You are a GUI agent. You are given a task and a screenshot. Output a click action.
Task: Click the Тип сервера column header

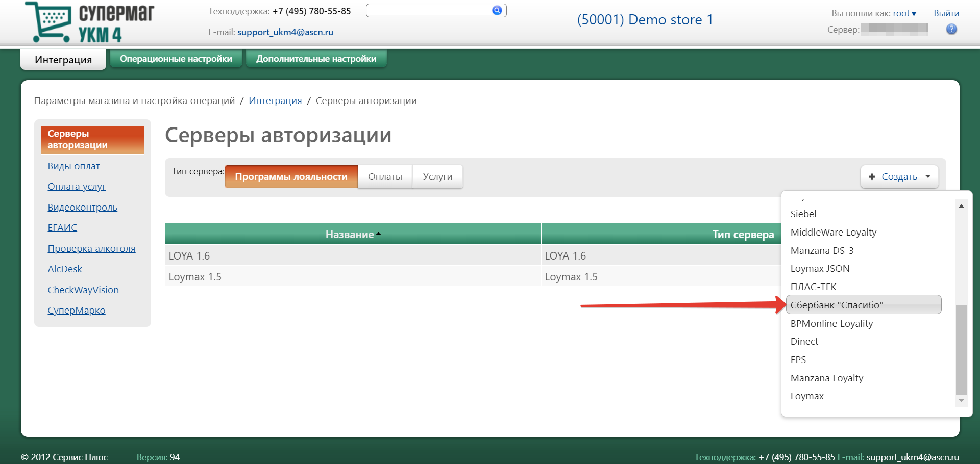743,235
